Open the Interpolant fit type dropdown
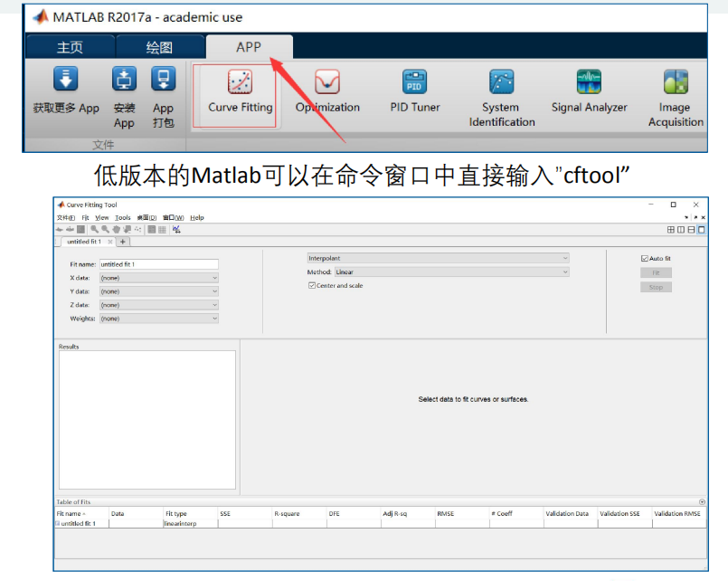The width and height of the screenshot is (728, 581). point(438,258)
